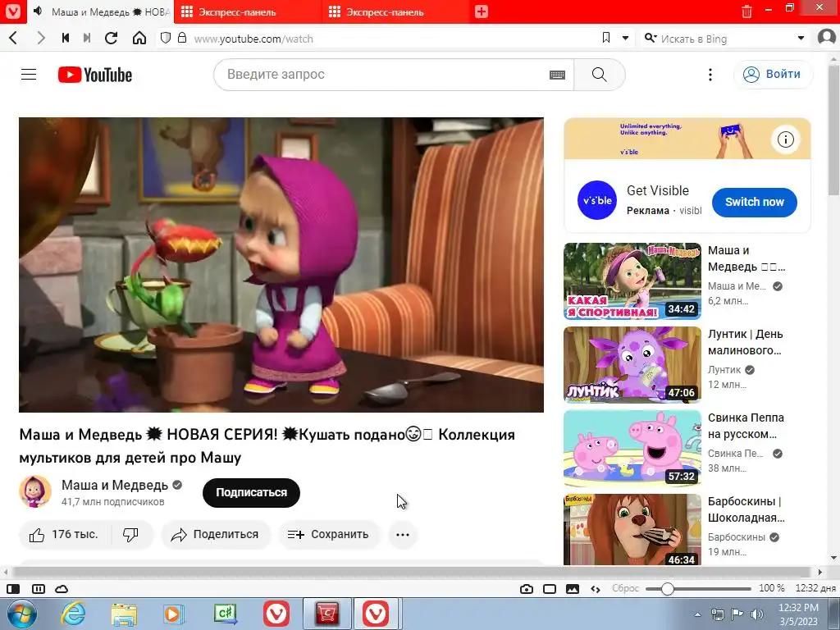
Task: Go to the home page
Action: tap(139, 38)
